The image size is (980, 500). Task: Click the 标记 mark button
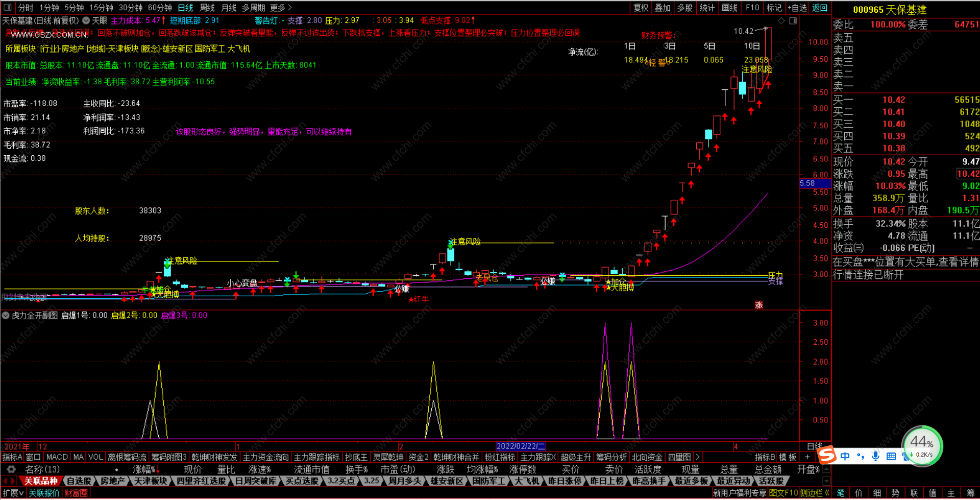(774, 8)
